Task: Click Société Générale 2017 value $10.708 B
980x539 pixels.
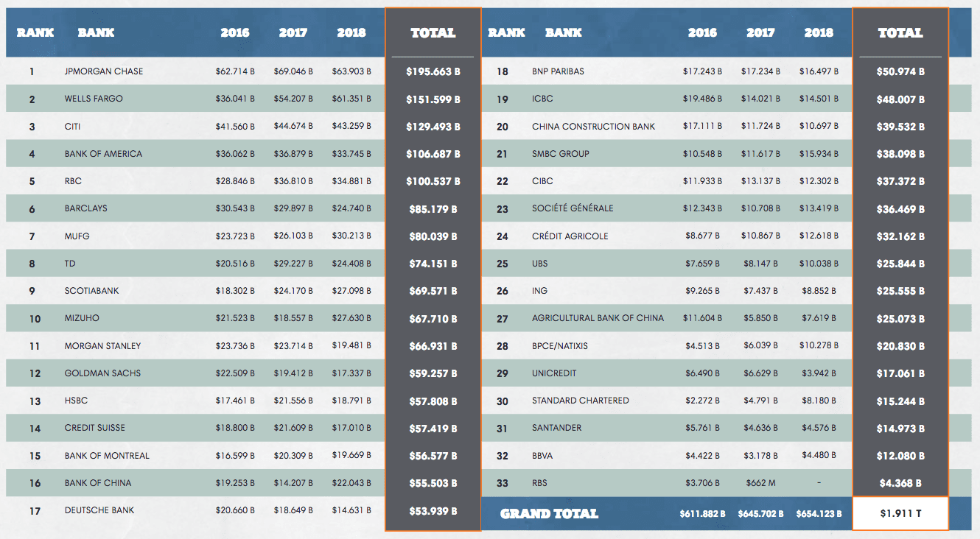Action: [760, 208]
